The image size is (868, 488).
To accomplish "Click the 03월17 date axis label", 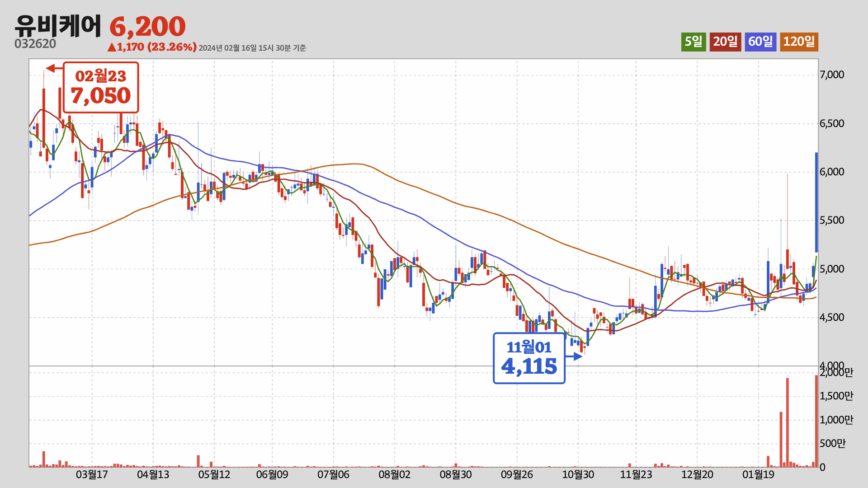I will 92,474.
